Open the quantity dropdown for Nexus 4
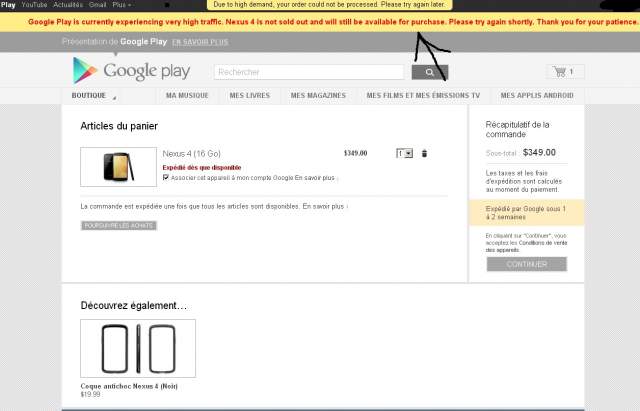This screenshot has height=411, width=640. [404, 153]
